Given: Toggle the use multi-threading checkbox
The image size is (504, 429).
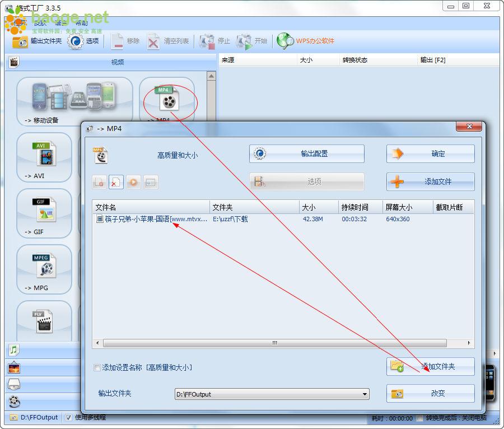Looking at the screenshot, I should coord(68,417).
